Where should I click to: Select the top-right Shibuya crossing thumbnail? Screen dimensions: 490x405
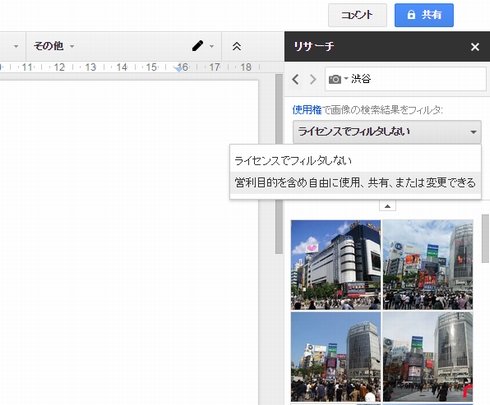(x=428, y=265)
